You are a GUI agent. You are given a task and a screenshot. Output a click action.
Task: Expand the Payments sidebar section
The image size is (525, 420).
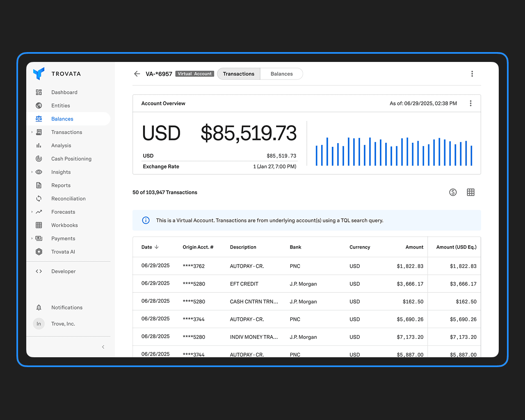click(32, 238)
